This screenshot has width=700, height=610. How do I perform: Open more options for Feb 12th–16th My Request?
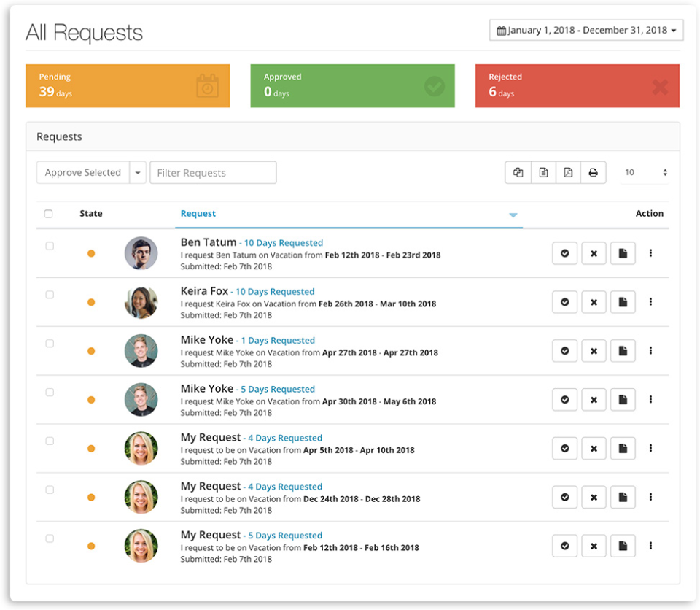(x=650, y=546)
